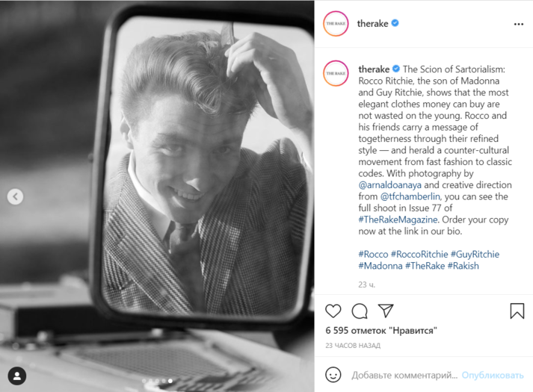Share post via paper plane icon
533x392 pixels.
(386, 311)
